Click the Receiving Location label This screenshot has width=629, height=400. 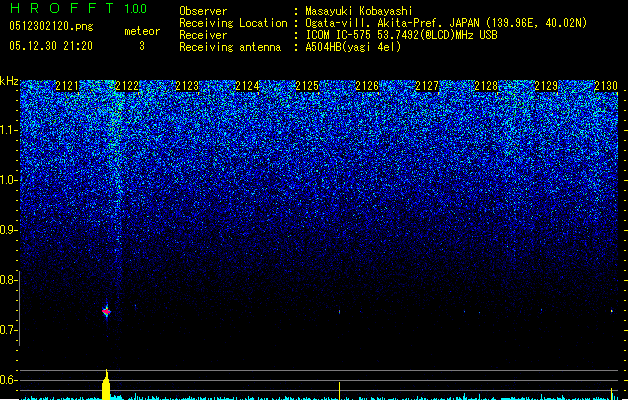[x=233, y=23]
